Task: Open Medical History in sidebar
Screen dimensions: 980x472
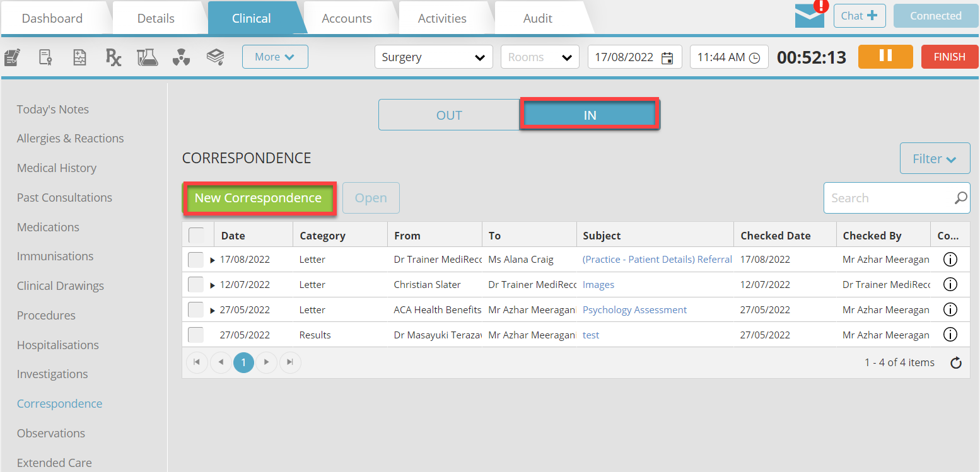Action: [57, 168]
